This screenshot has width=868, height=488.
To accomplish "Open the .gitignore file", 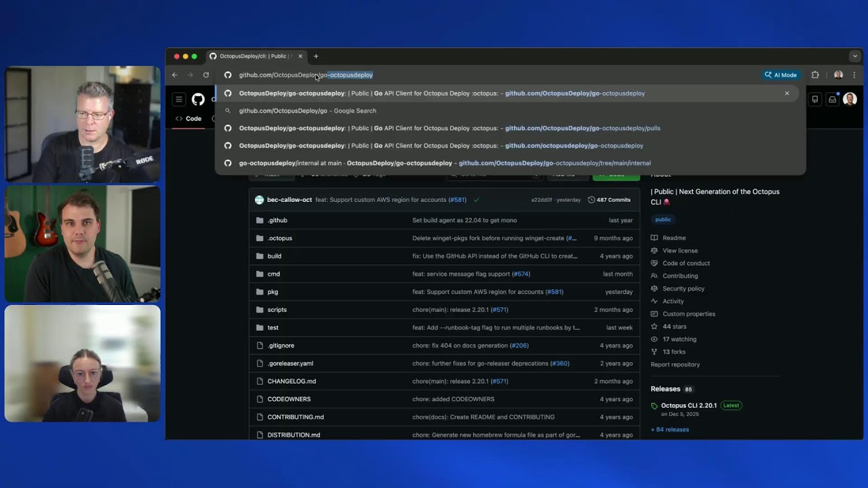I will pyautogui.click(x=281, y=346).
